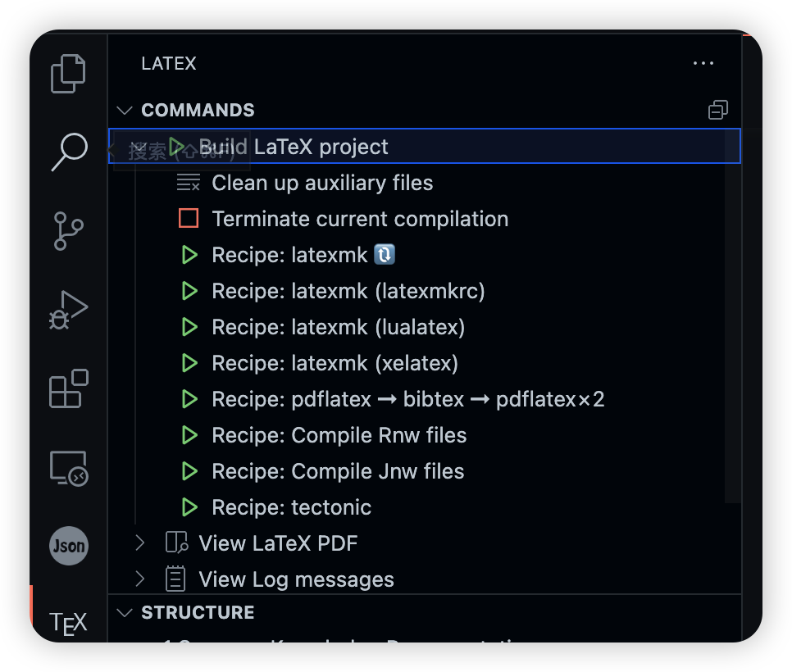Select the TeX LaTeX Workshop sidebar icon
Screen dimensions: 792x672
[x=68, y=621]
